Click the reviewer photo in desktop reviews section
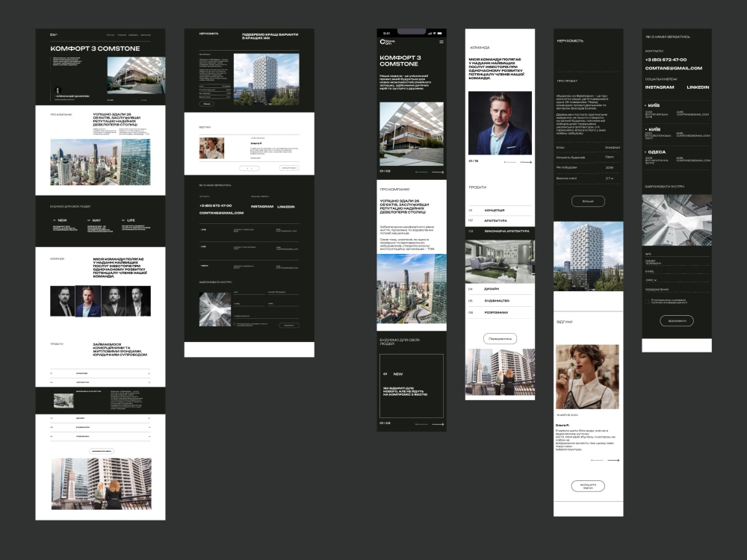This screenshot has height=560, width=747. 211,148
